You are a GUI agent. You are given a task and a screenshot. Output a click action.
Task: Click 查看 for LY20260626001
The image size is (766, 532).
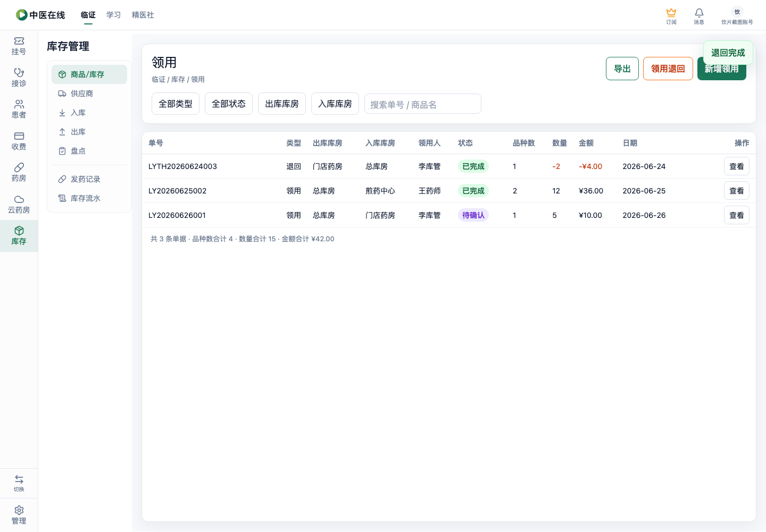pyautogui.click(x=737, y=215)
